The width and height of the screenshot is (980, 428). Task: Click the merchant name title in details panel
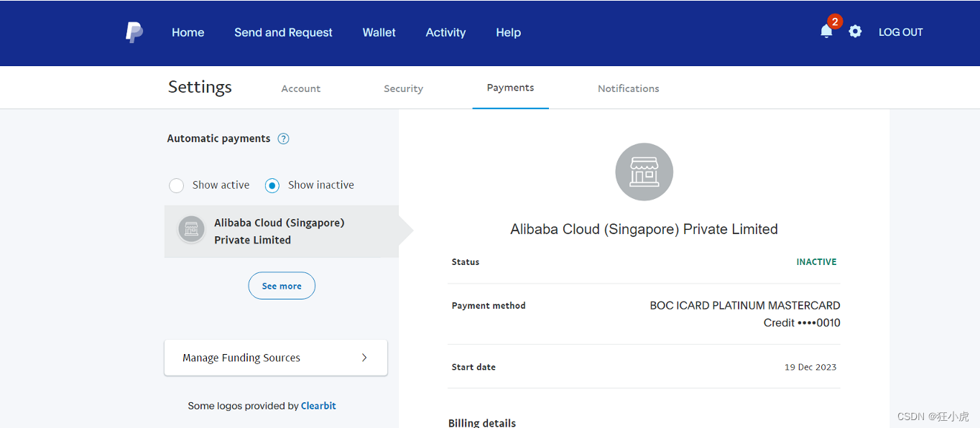click(644, 229)
